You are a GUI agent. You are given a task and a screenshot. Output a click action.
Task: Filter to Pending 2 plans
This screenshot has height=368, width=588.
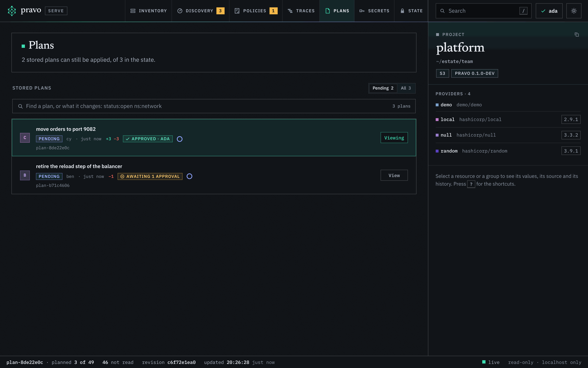click(x=383, y=88)
